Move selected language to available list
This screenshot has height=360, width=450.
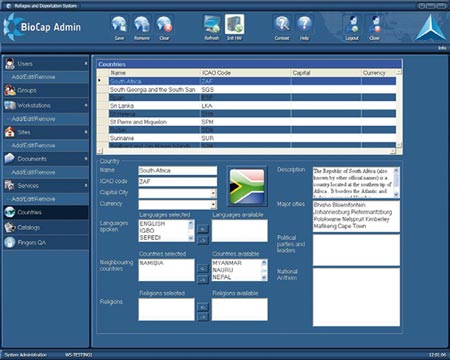[x=203, y=240]
